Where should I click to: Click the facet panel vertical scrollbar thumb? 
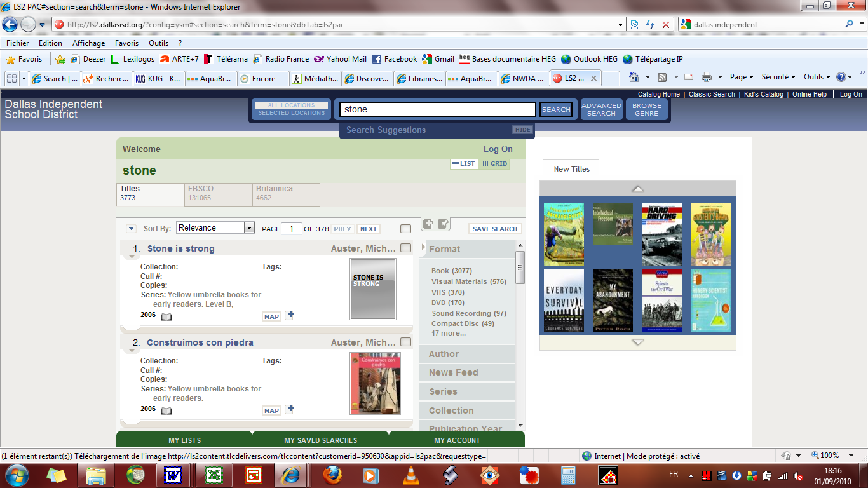(x=520, y=267)
